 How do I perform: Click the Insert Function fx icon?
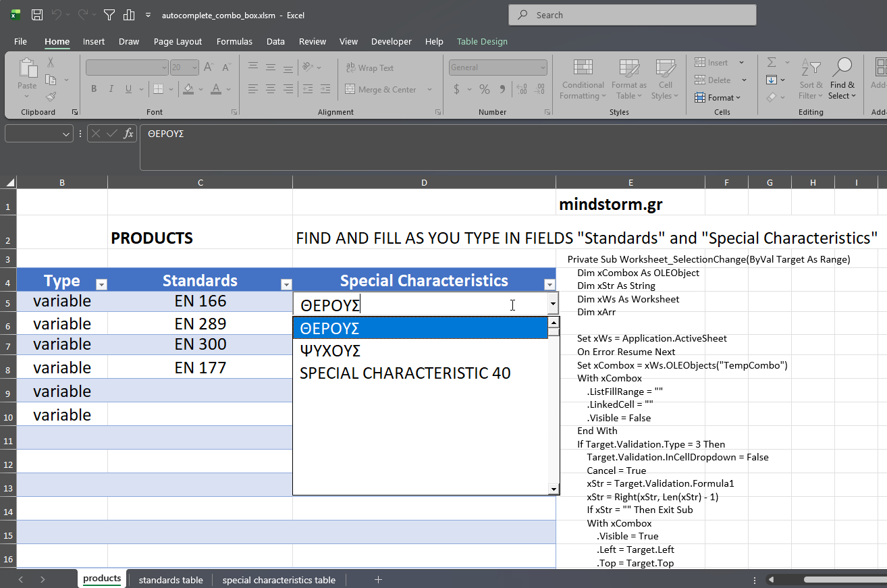(128, 134)
